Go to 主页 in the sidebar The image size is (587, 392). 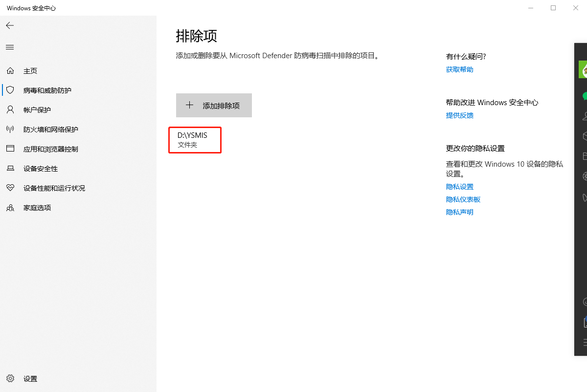click(x=78, y=71)
